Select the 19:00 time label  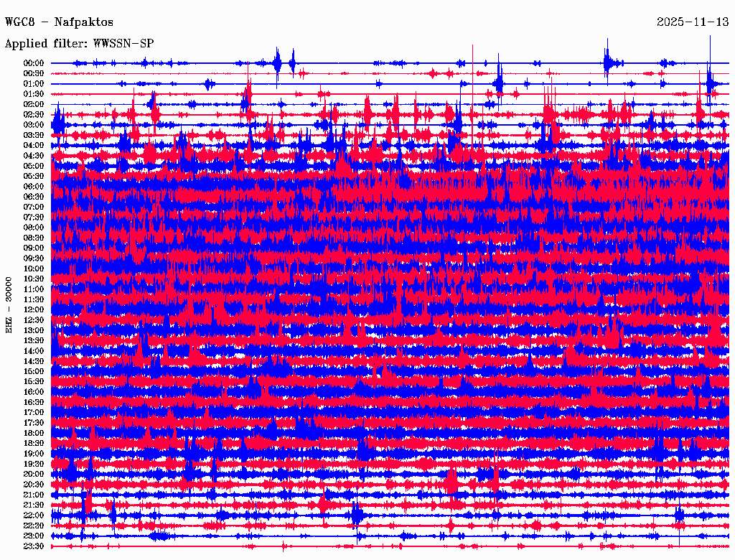[x=34, y=454]
